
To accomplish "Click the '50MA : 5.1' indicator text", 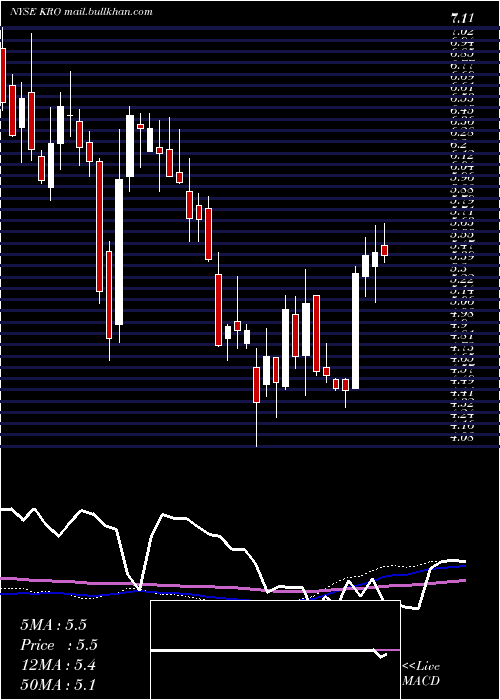I will 58,684.
